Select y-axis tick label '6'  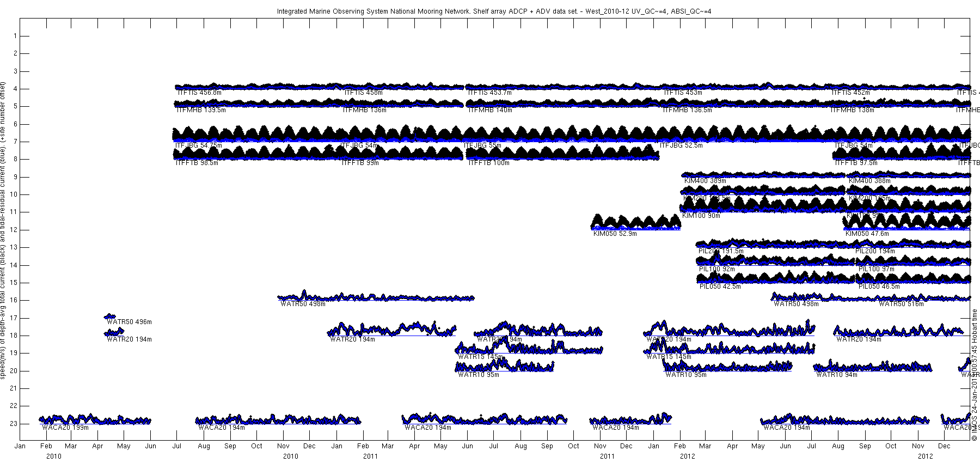coord(15,124)
